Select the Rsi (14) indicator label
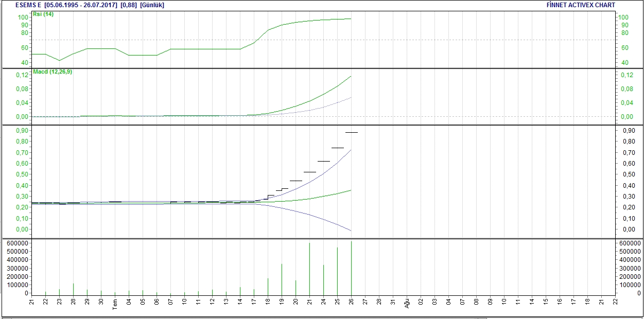 click(43, 14)
